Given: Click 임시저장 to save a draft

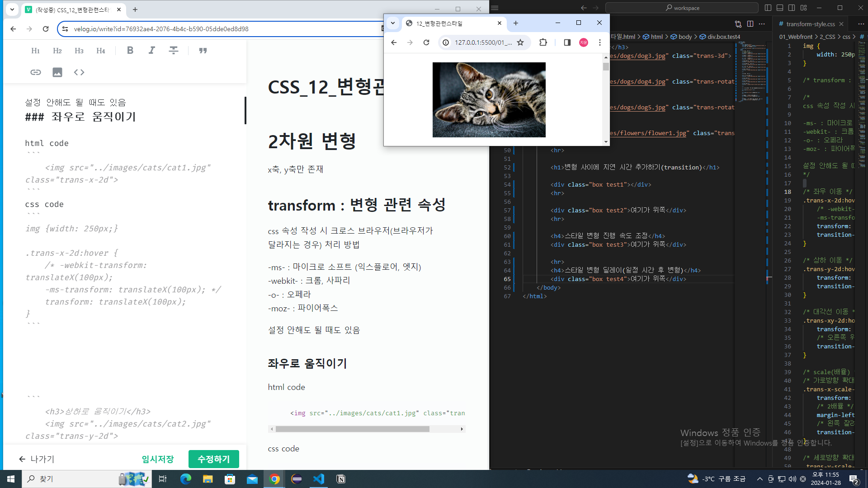Looking at the screenshot, I should pyautogui.click(x=157, y=459).
